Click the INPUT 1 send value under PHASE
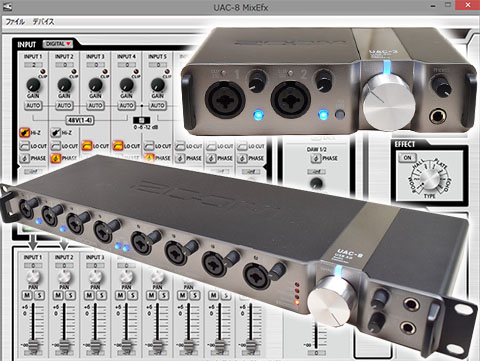Viewport: 480px width, 361px height. click(33, 172)
